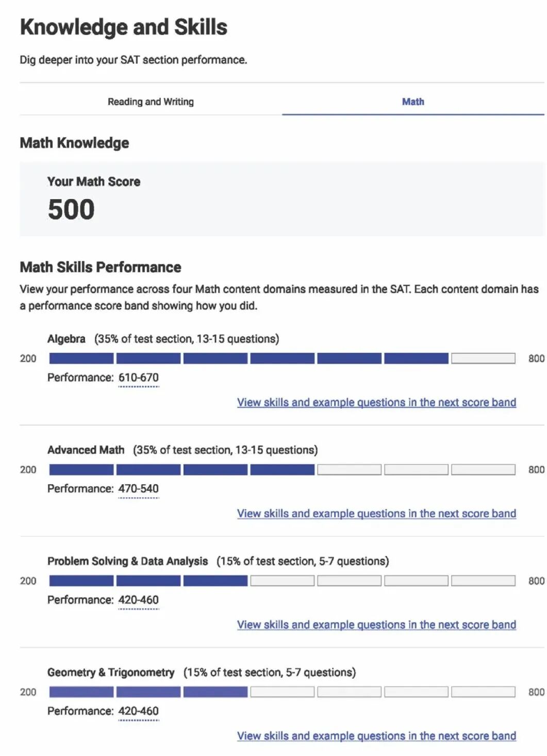Image resolution: width=547 pixels, height=756 pixels.
Task: Click the Geometry & Trigonometry domain label
Action: 111,672
